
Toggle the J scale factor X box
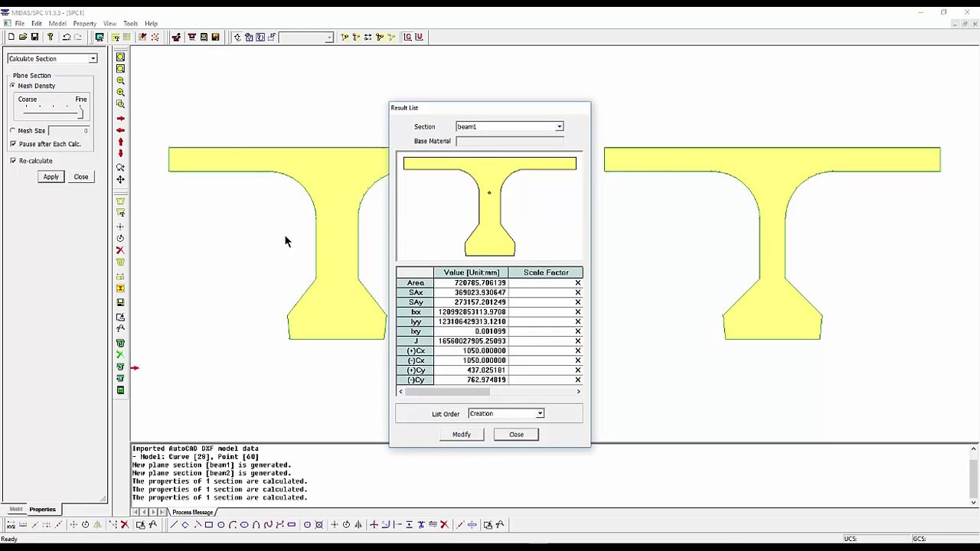tap(578, 341)
